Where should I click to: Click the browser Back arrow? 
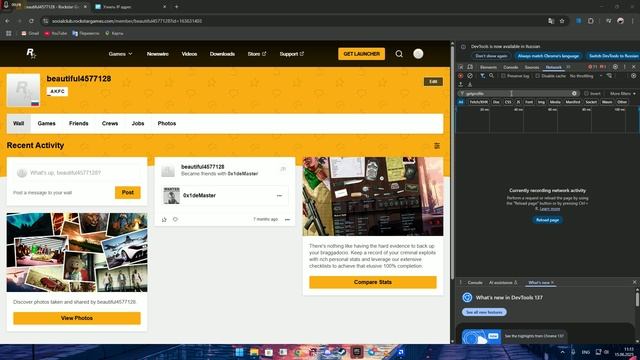pyautogui.click(x=7, y=21)
